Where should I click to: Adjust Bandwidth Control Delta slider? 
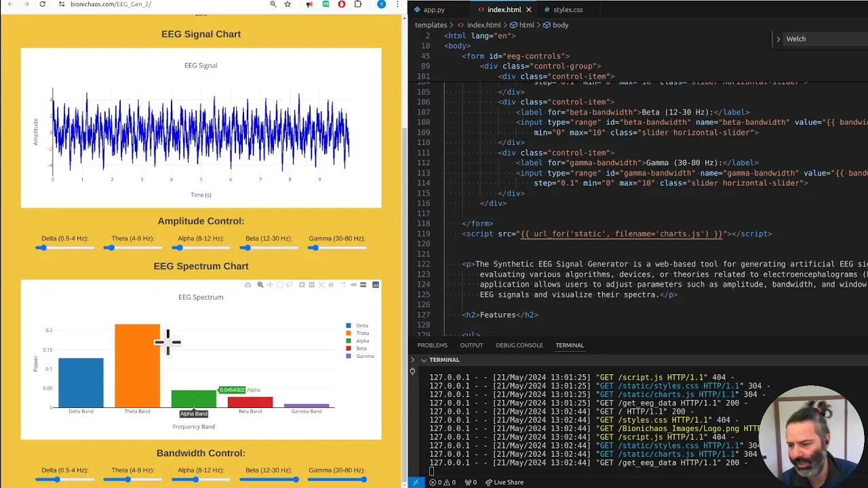[65, 480]
